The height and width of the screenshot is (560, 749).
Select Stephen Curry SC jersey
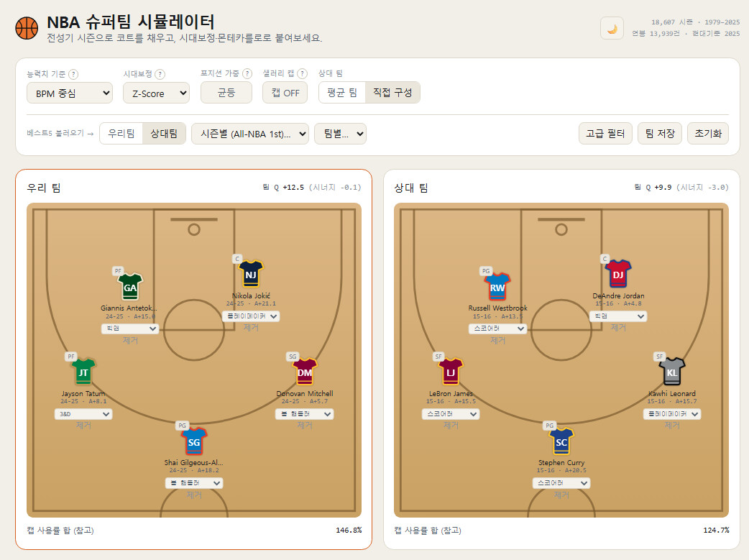[x=561, y=441]
